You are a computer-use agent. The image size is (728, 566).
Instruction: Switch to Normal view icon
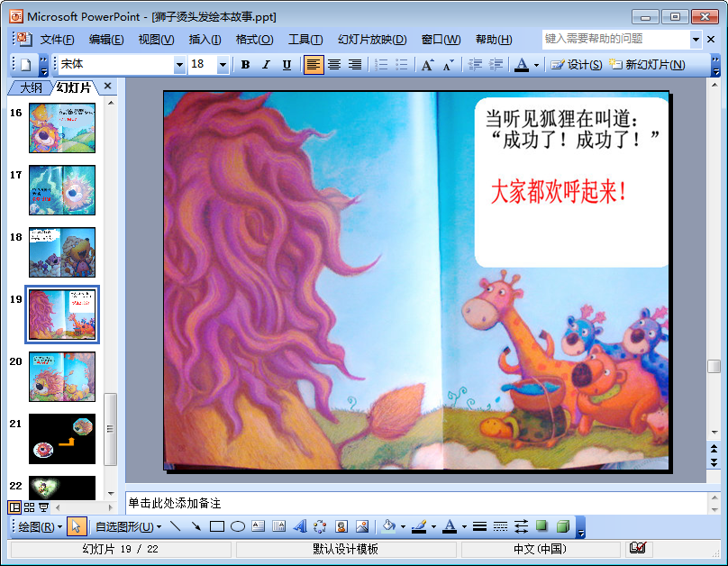pyautogui.click(x=14, y=507)
